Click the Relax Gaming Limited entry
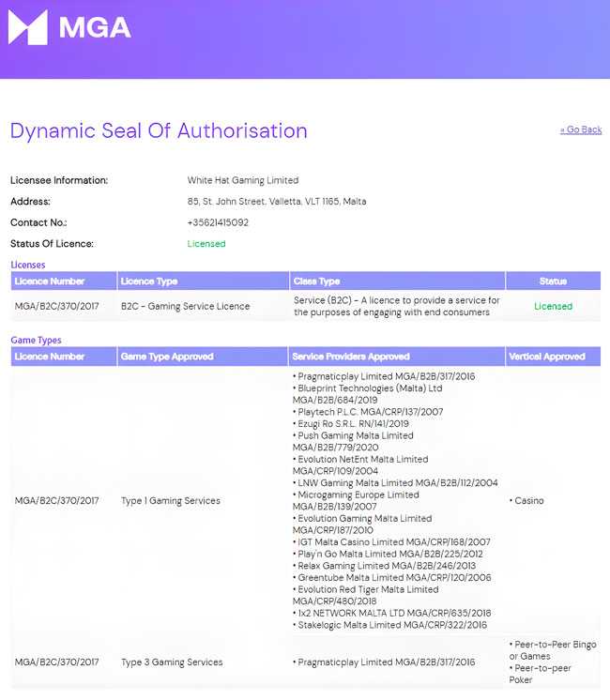Screen dimensions: 610x700 point(384,566)
